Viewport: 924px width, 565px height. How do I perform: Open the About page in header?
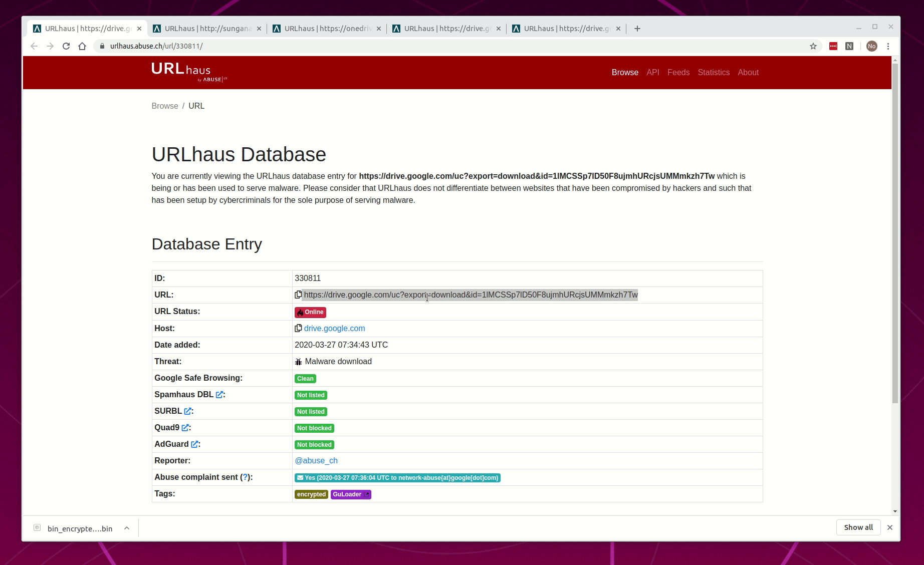click(x=748, y=73)
